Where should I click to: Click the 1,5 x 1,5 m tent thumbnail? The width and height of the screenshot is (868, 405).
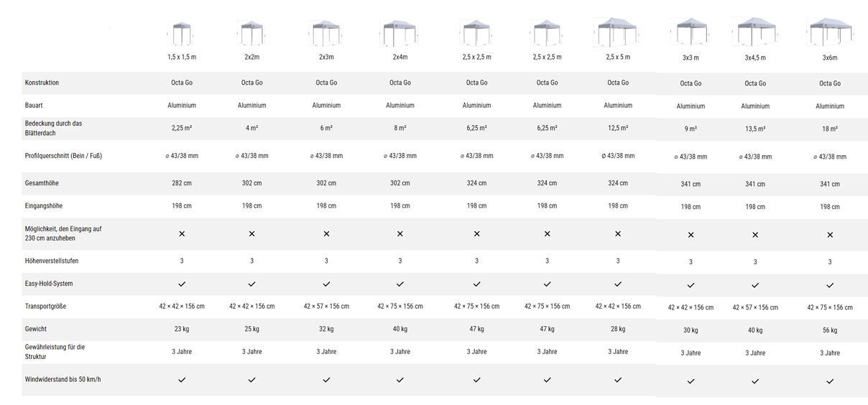coord(182,33)
